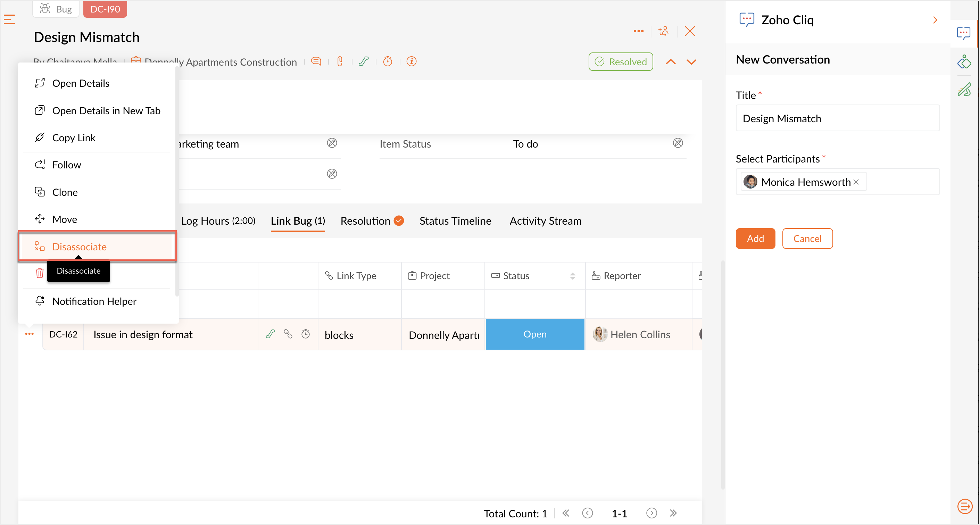Click the attachment paperclip icon
Image resolution: width=980 pixels, height=525 pixels.
pos(340,61)
